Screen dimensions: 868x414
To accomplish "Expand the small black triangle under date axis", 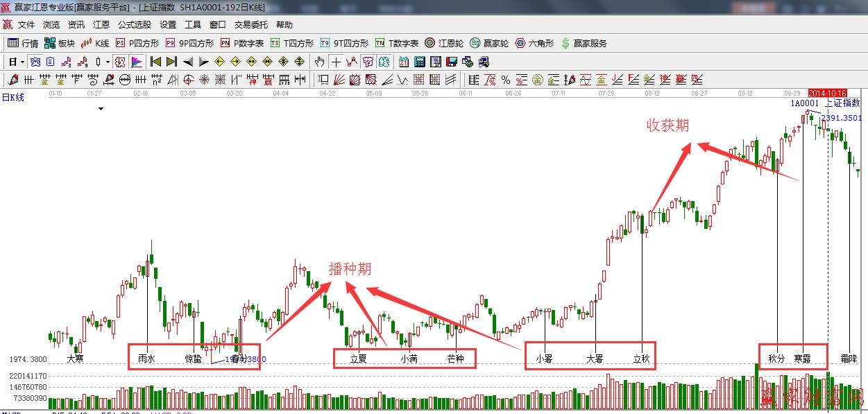I will [101, 109].
